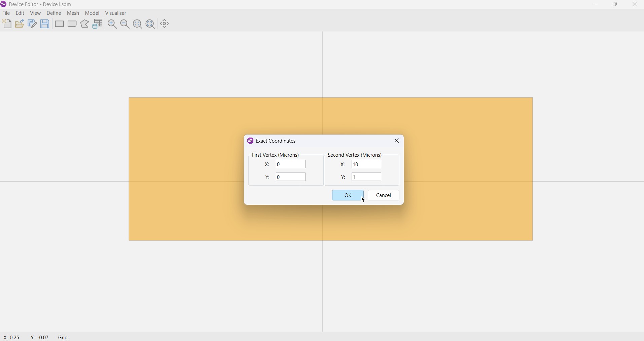Screen dimensions: 644x341
Task: Reset zoom to default
Action: [138, 24]
